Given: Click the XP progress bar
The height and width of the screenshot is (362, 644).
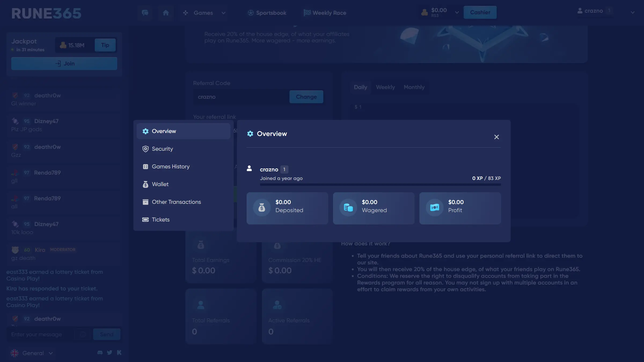Looking at the screenshot, I should pyautogui.click(x=380, y=184).
